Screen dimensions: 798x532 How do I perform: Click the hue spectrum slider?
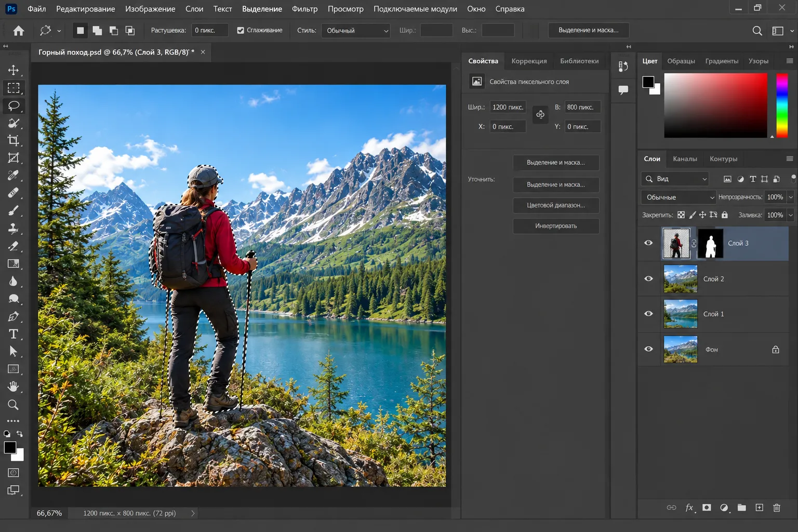[782, 105]
